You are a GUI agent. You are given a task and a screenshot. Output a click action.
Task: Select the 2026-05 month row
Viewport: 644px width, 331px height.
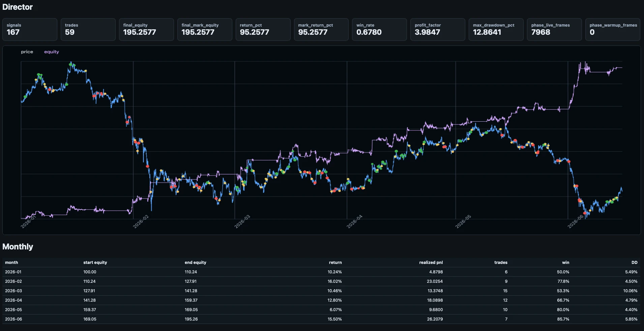[321, 310]
